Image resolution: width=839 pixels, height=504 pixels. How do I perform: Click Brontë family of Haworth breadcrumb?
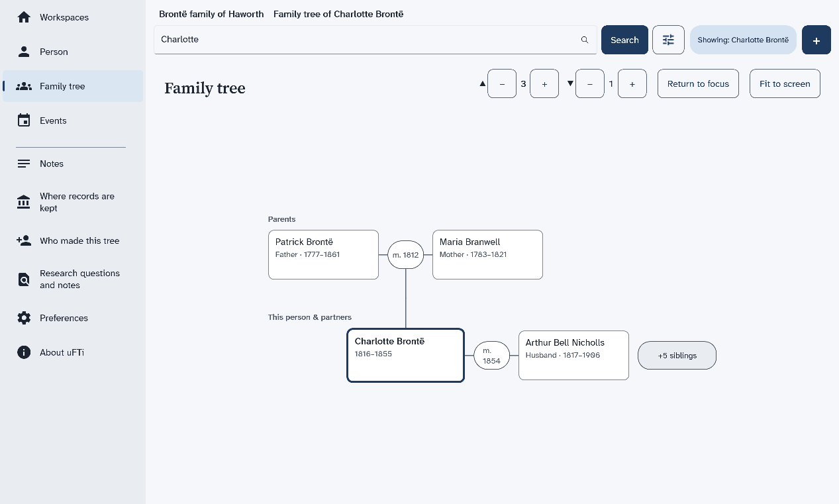pyautogui.click(x=211, y=14)
